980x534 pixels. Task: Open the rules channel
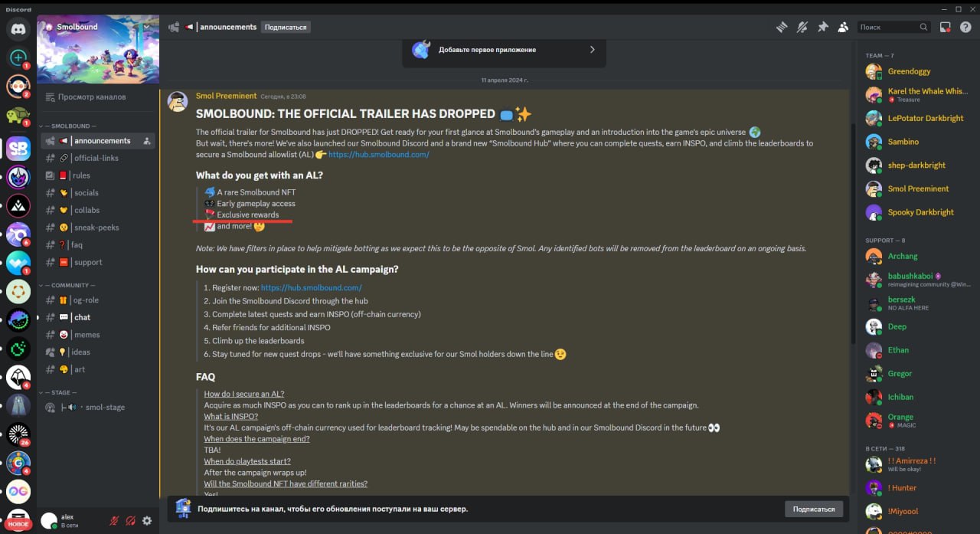(x=98, y=175)
